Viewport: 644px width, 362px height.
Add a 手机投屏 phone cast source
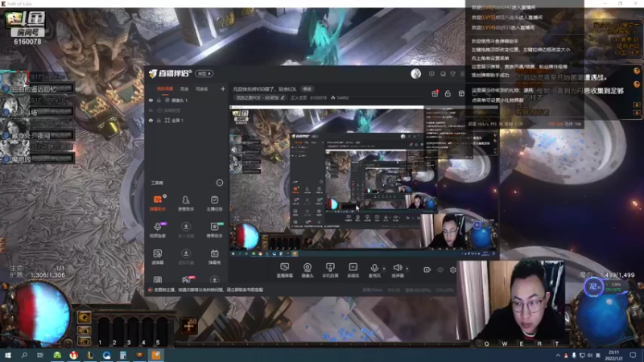330,270
